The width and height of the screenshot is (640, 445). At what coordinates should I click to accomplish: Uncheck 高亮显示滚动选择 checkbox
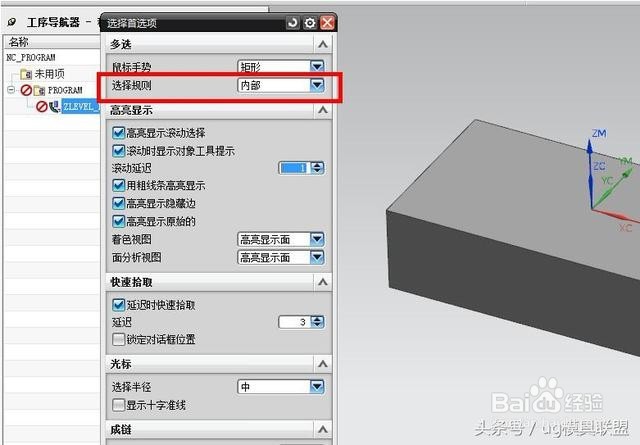[118, 133]
